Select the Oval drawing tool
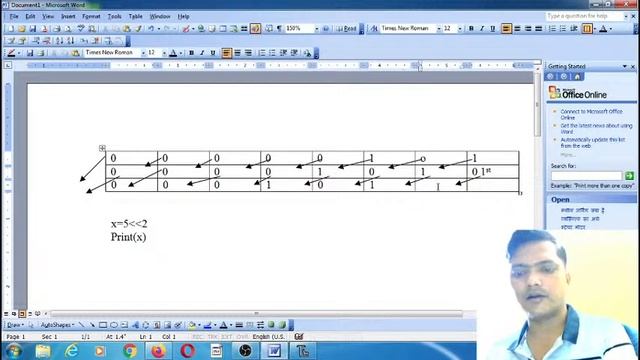The width and height of the screenshot is (640, 360). [114, 325]
